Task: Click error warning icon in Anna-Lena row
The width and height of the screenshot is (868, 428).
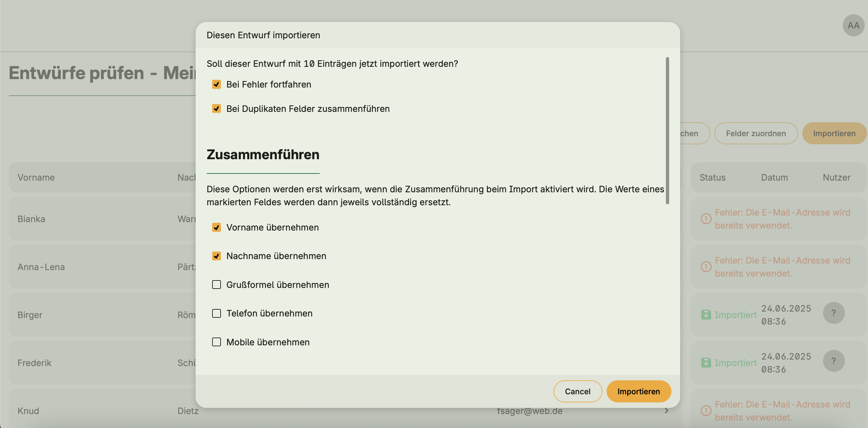Action: click(x=706, y=267)
